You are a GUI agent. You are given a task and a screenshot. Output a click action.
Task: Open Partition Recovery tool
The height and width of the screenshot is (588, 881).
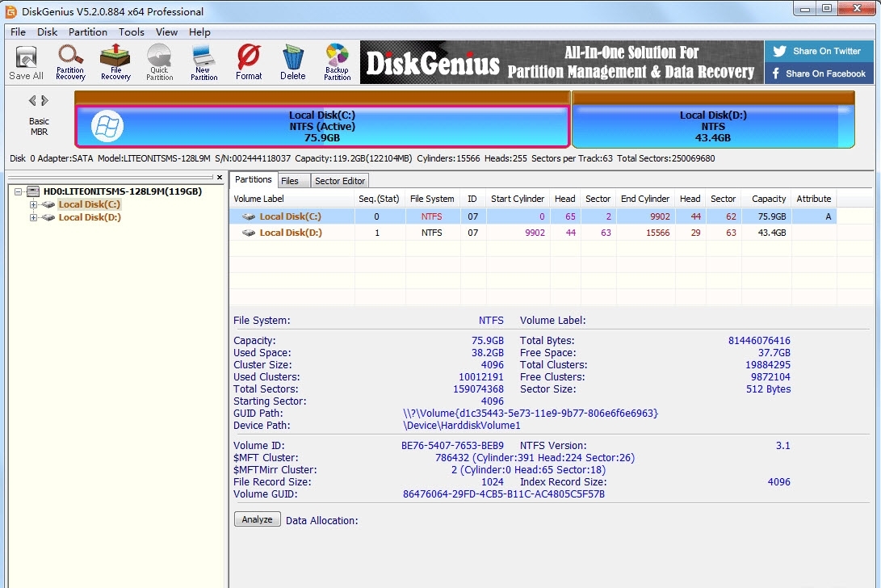(x=70, y=63)
